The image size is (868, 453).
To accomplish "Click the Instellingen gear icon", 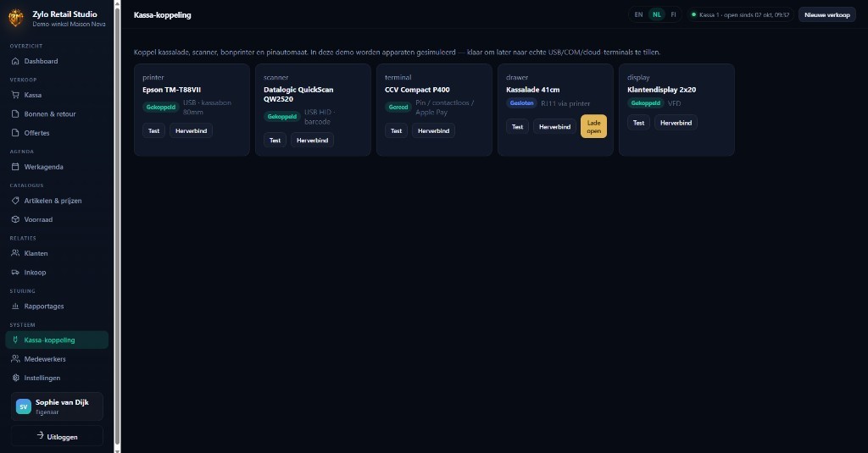I will click(x=15, y=378).
